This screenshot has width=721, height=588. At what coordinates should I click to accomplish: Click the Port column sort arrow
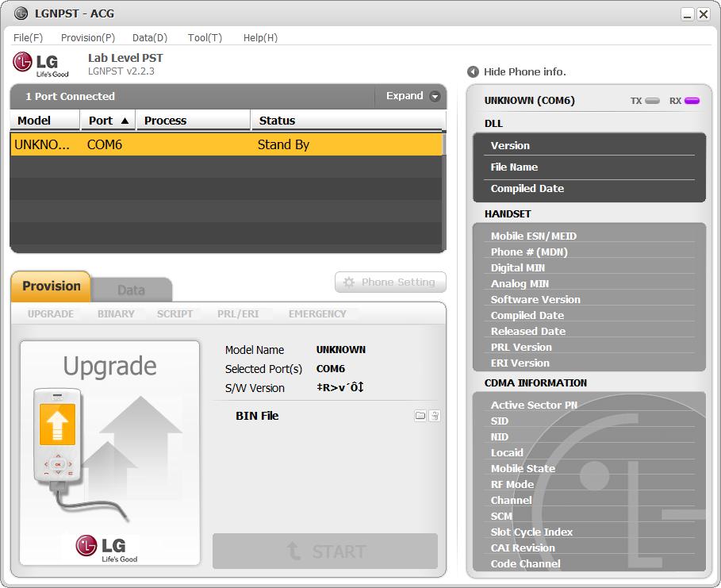pyautogui.click(x=125, y=121)
